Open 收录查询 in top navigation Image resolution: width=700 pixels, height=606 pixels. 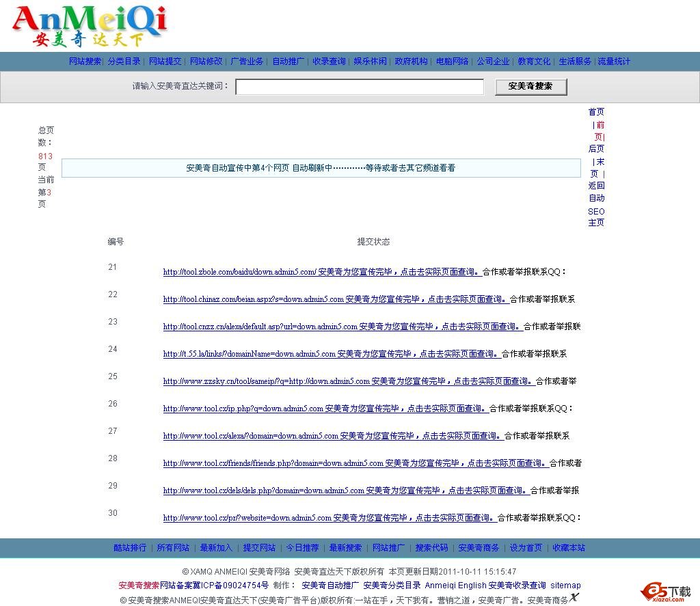pos(329,61)
